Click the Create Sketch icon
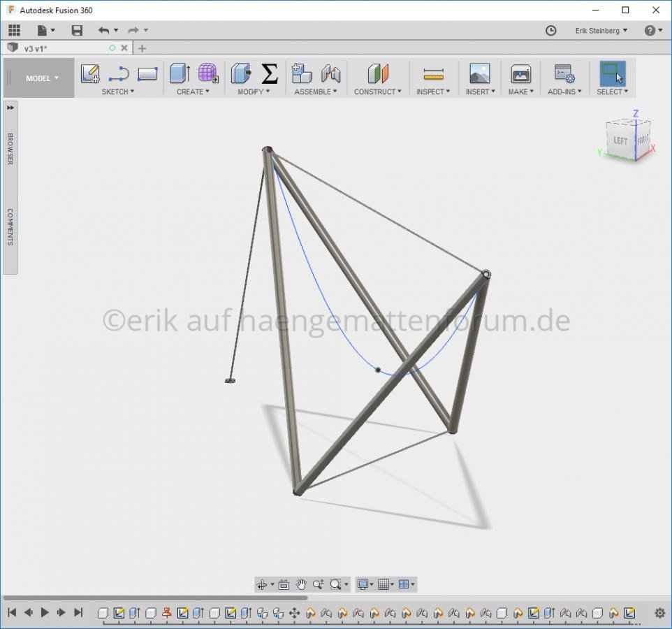 (x=90, y=73)
